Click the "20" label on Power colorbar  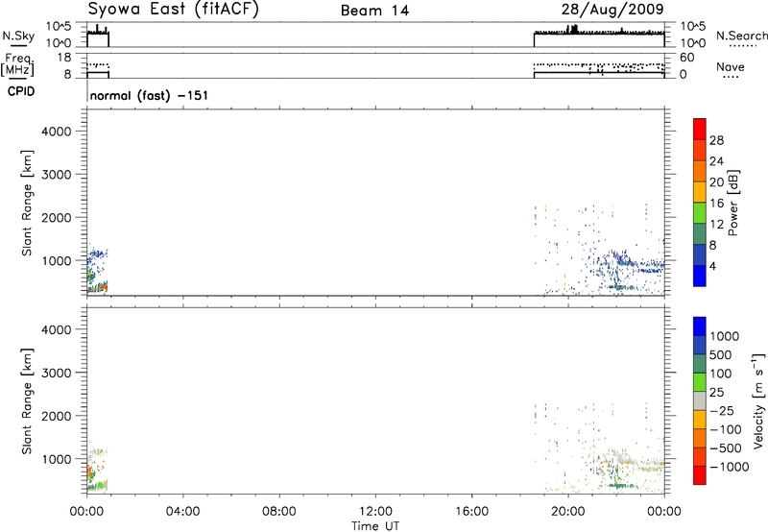click(716, 182)
